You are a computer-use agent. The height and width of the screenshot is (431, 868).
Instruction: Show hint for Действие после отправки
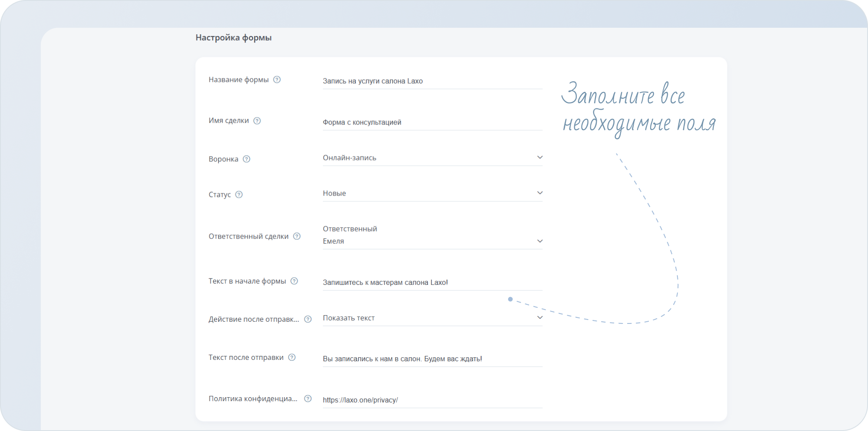coord(308,319)
